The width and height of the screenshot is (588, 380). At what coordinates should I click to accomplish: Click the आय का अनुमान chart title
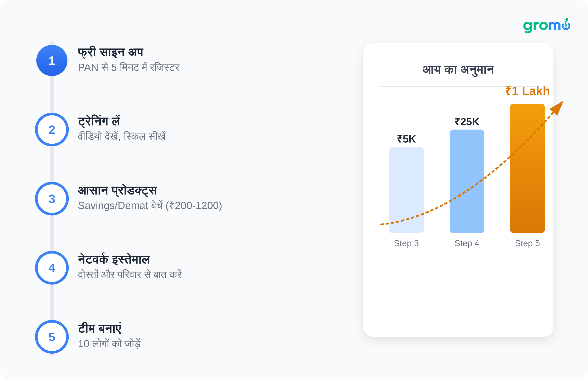(x=458, y=70)
